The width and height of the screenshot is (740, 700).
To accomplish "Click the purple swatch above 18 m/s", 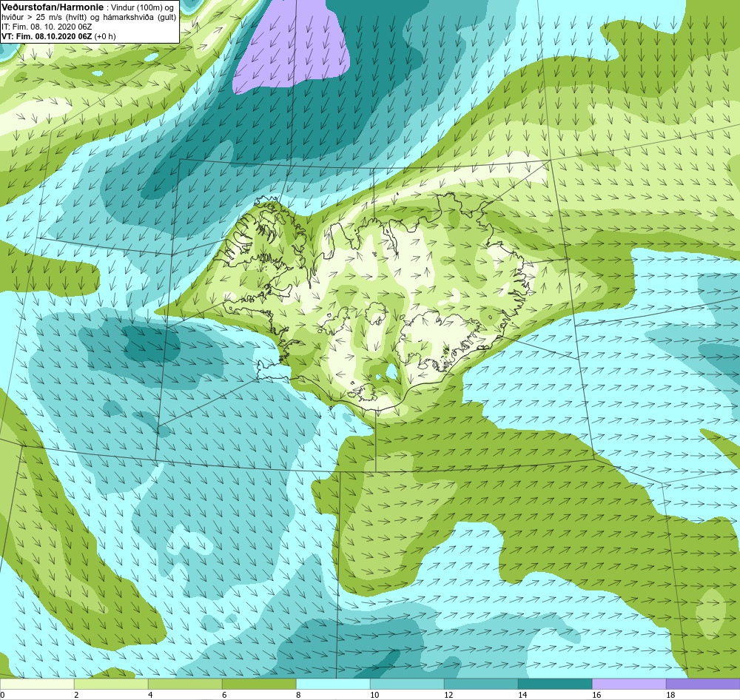I will [703, 684].
